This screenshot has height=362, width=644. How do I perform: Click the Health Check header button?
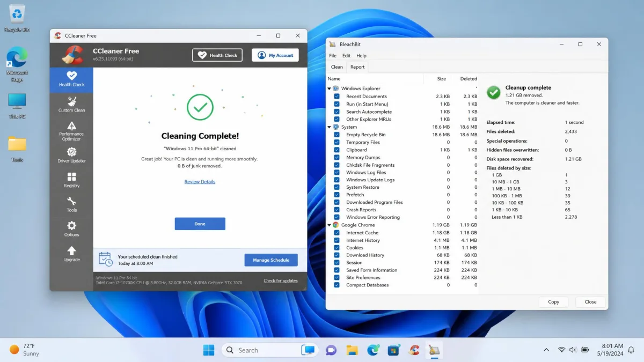coord(217,55)
